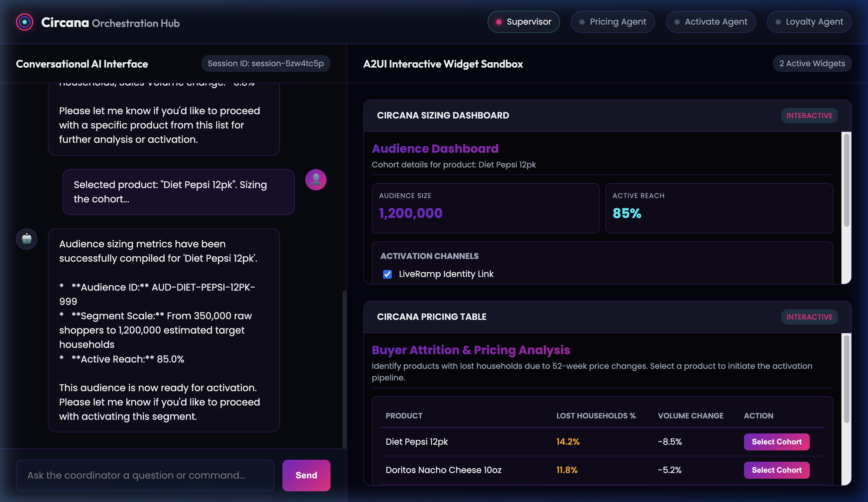Click the robot assistant avatar icon
The image size is (868, 502).
27,239
